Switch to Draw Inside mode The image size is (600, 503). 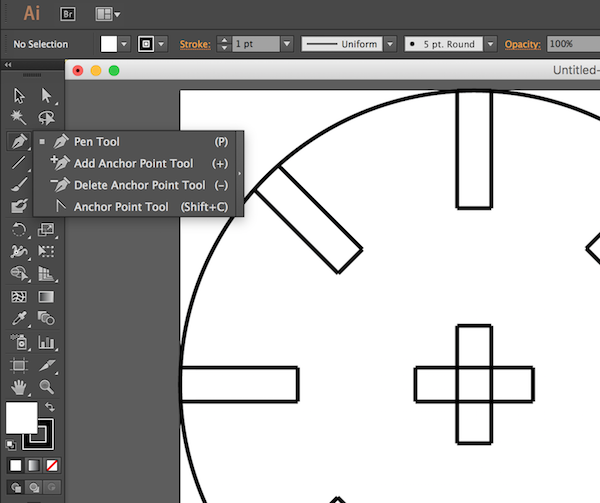(52, 487)
